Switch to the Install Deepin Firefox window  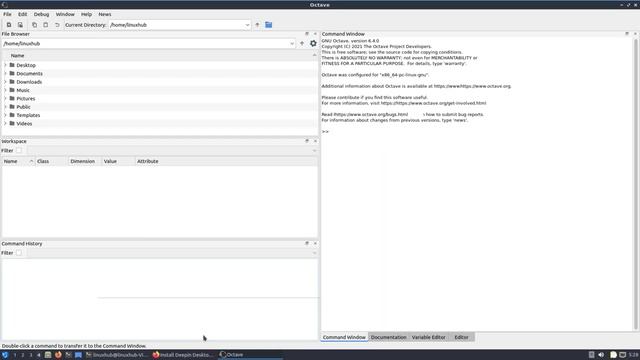[183, 355]
